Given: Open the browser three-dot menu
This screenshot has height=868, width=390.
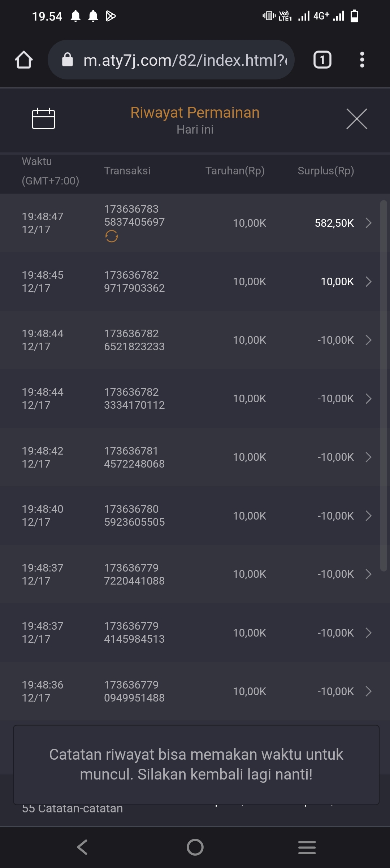Looking at the screenshot, I should pyautogui.click(x=362, y=60).
